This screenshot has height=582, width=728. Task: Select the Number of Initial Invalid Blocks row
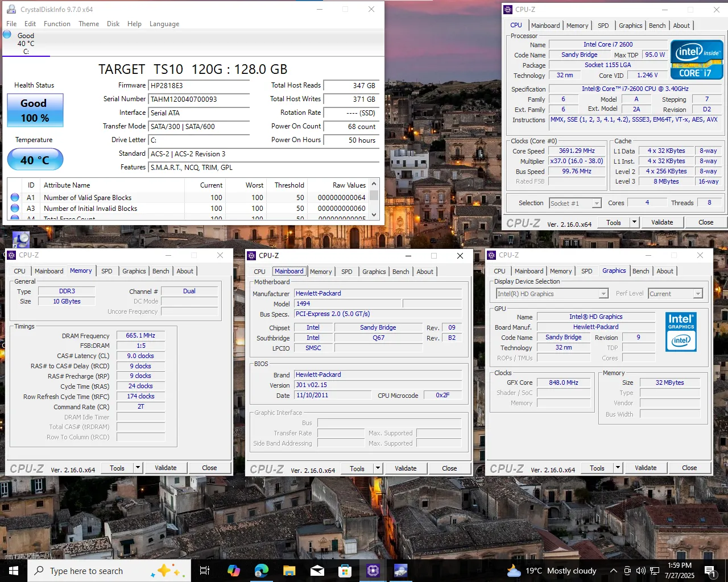coord(188,209)
